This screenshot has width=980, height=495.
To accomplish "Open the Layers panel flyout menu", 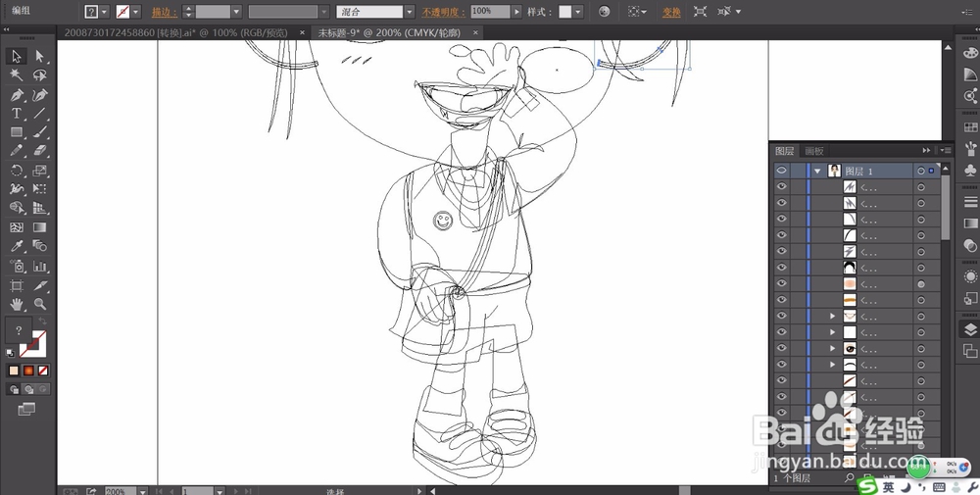I will click(x=947, y=150).
